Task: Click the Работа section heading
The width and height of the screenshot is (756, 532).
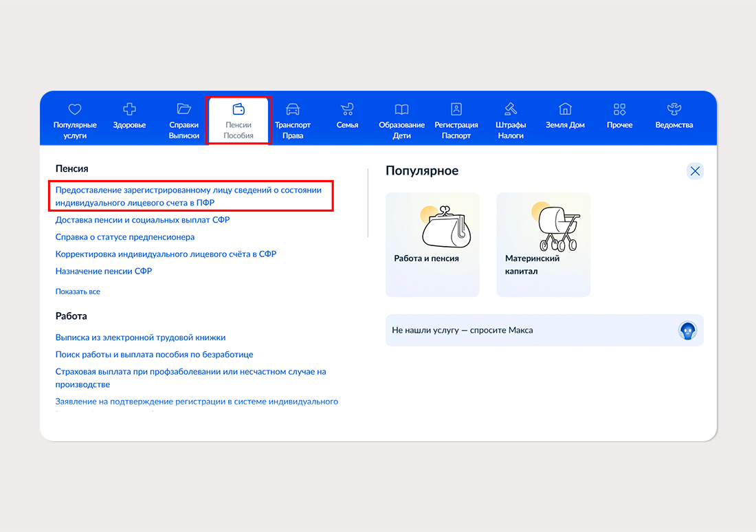Action: [x=71, y=316]
